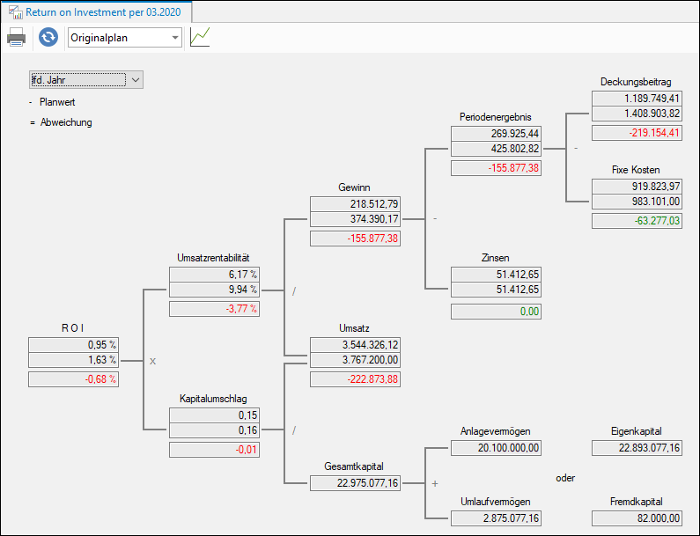The image size is (700, 536).
Task: Click ROI actual value 0,95 %
Action: [73, 345]
